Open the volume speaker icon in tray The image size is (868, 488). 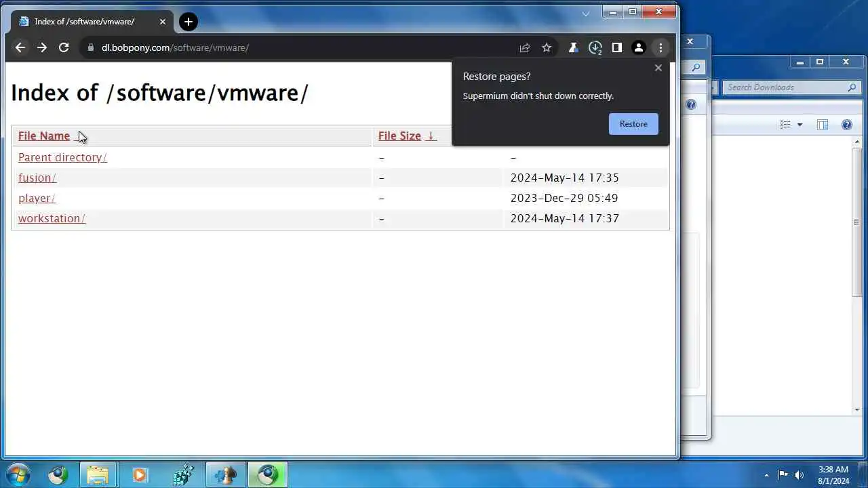click(x=799, y=475)
